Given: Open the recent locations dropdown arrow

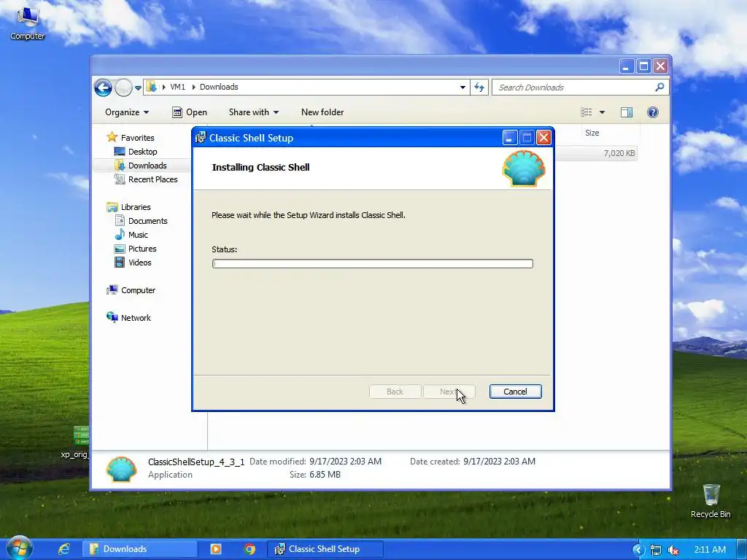Looking at the screenshot, I should coord(138,88).
